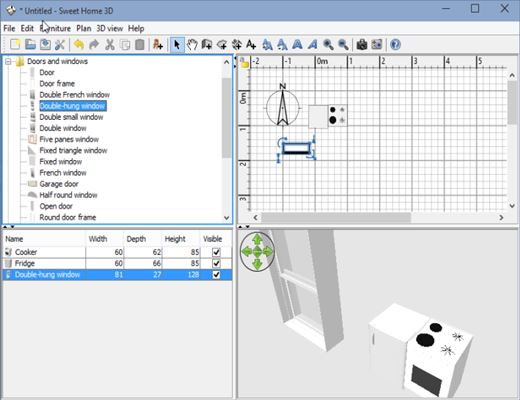520x400 pixels.
Task: Add selected furniture to home
Action: pos(158,44)
